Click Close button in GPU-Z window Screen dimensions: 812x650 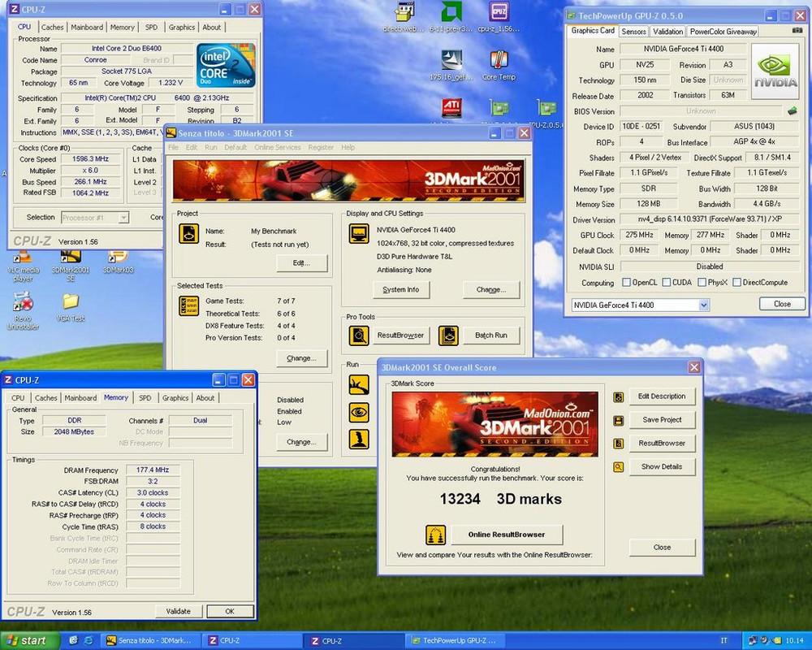click(x=782, y=304)
